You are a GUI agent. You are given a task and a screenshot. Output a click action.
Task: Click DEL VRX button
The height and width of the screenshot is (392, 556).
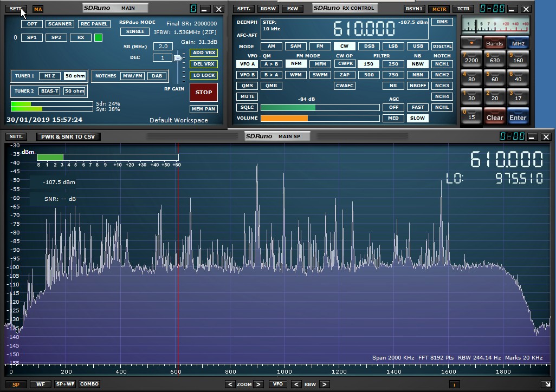point(204,64)
